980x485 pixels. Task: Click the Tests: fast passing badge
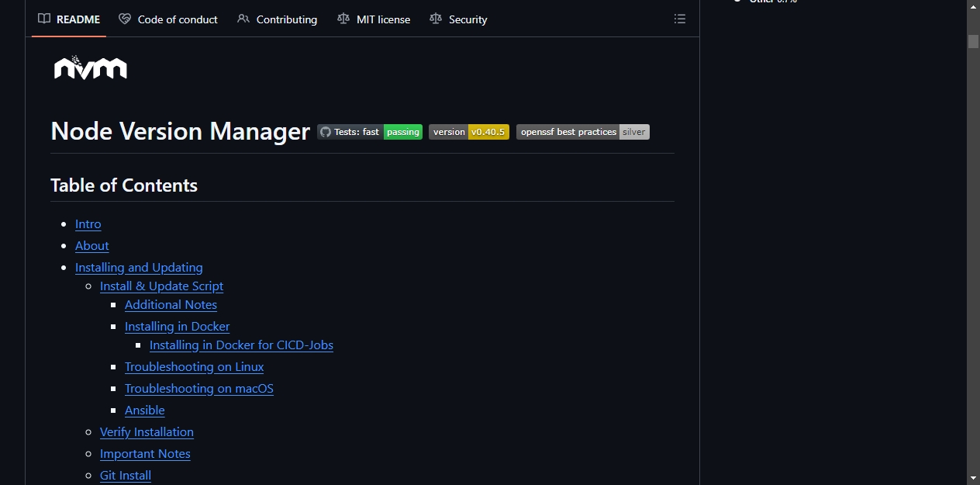(x=370, y=132)
